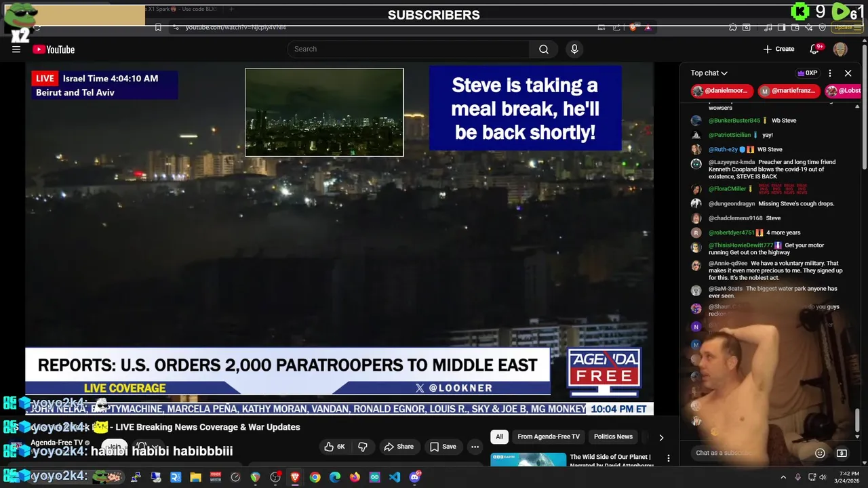Like the video with thumbs up
868x488 pixels.
(x=335, y=447)
